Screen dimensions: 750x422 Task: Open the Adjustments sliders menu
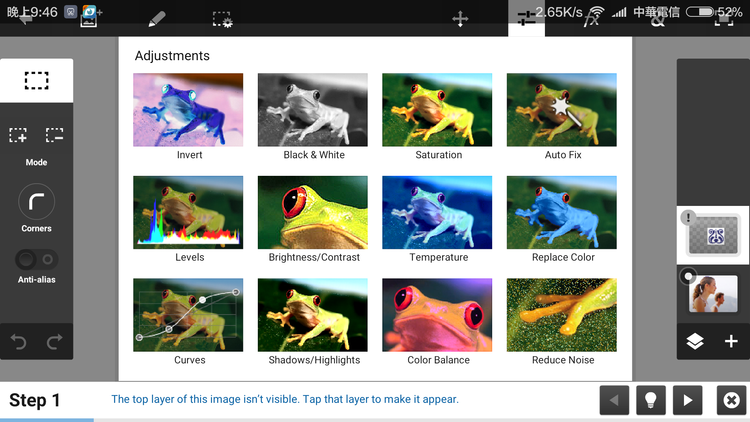point(526,19)
